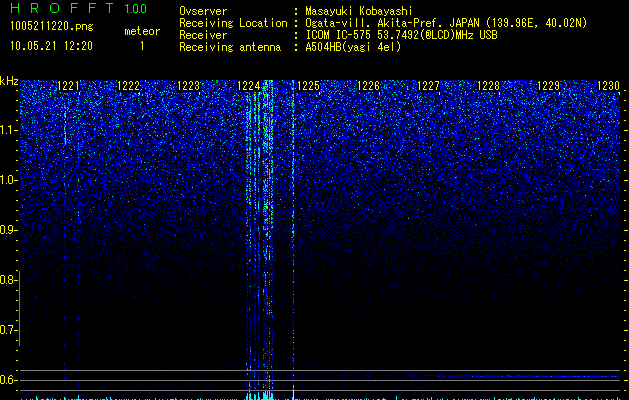Click the 0.7 kHz frequency axis label
The width and height of the screenshot is (629, 400).
[x=8, y=330]
